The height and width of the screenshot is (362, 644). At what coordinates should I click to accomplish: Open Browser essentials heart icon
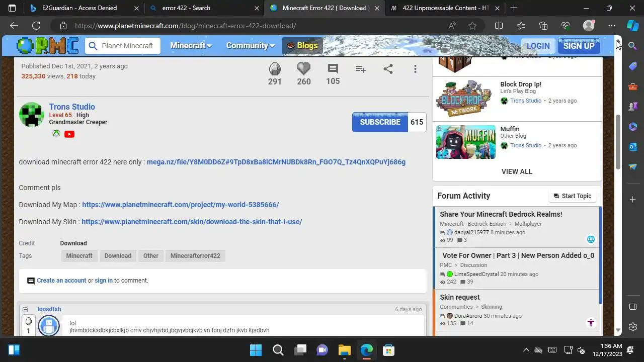566,26
